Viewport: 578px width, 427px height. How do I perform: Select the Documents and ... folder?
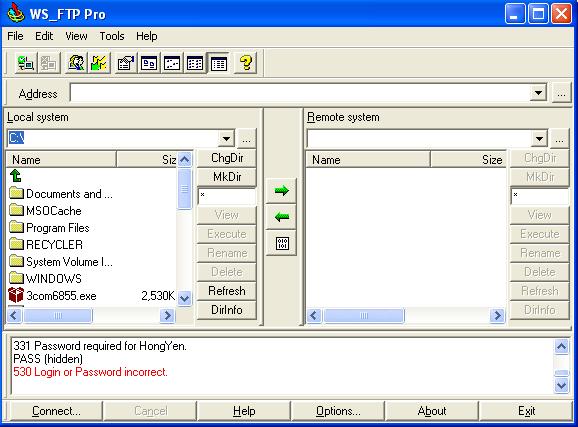(x=61, y=194)
